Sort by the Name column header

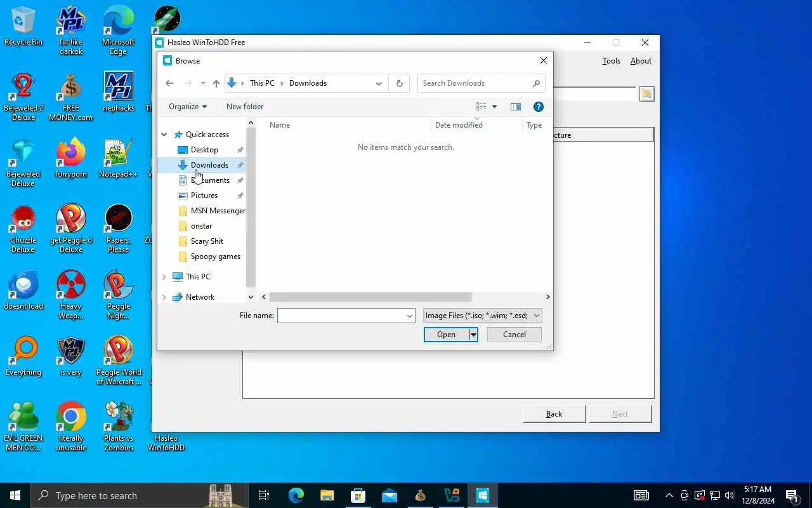[348, 125]
